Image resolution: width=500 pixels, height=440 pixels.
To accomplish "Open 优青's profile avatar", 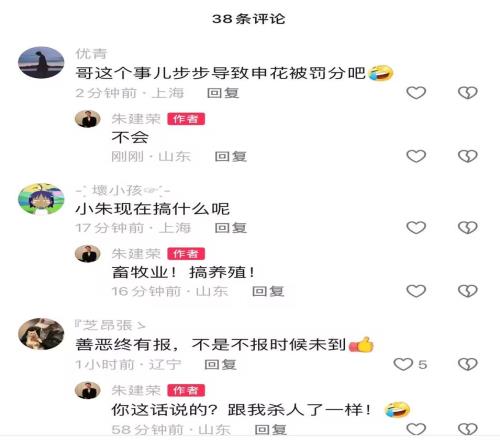I will 41,63.
